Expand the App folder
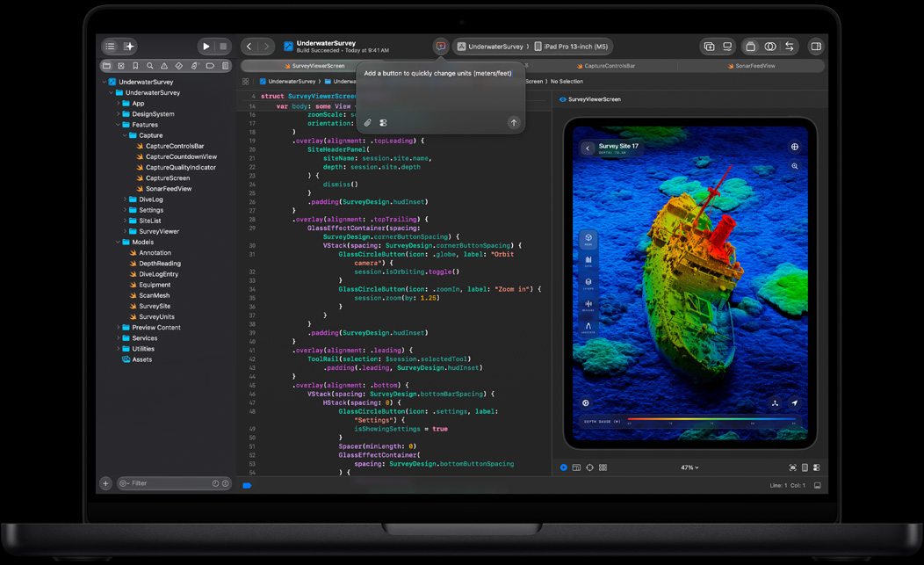This screenshot has height=565, width=924. pos(119,103)
